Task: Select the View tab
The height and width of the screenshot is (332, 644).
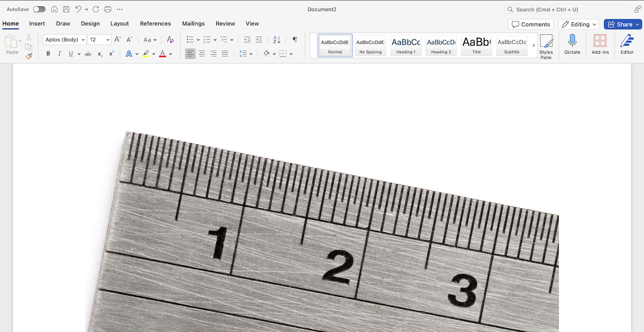Action: 252,23
